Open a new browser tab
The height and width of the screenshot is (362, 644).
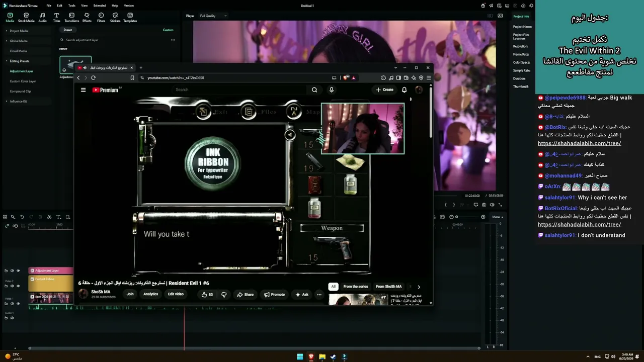(x=141, y=68)
